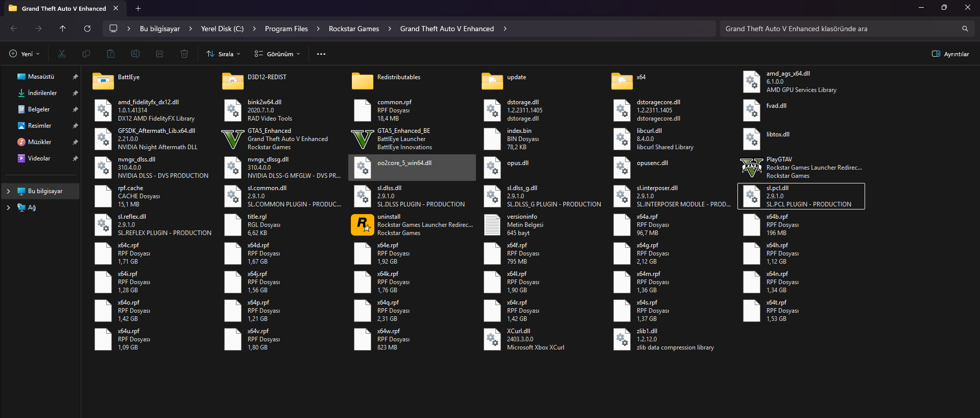Select the zlib1.dll file name

click(647, 331)
